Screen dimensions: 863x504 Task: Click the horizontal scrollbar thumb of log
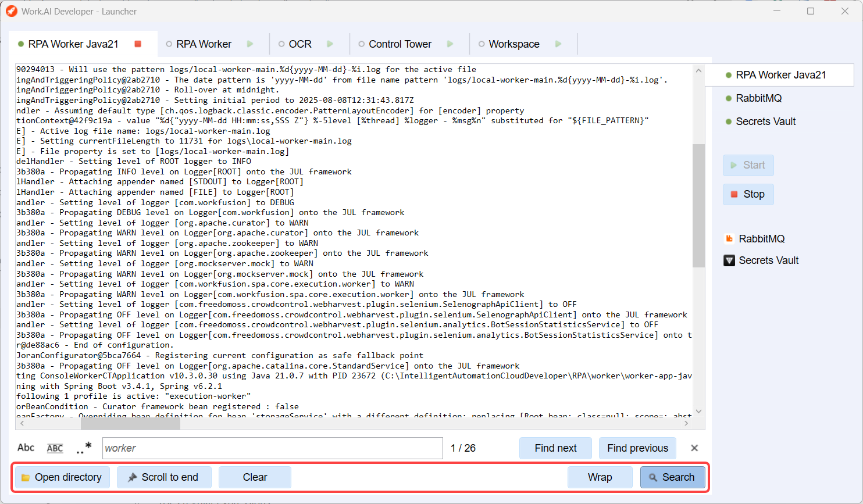click(130, 424)
